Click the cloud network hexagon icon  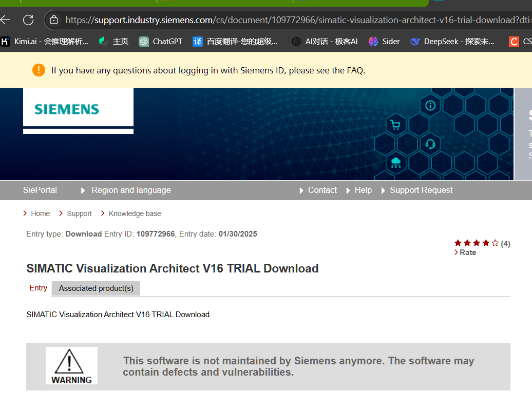395,163
